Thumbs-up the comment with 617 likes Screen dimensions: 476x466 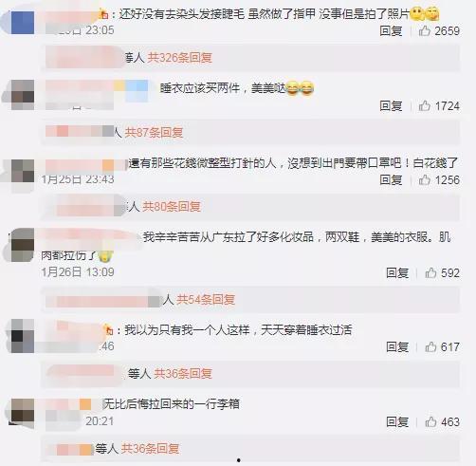430,346
